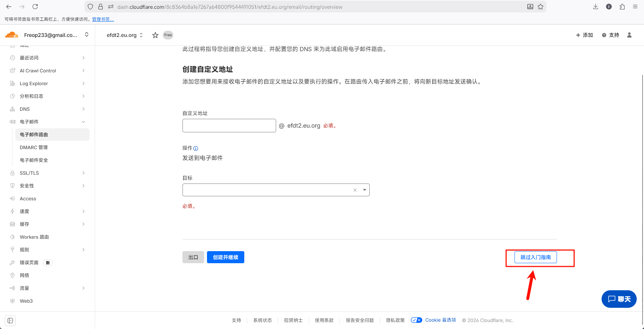Click 跳过入门指南 to skip guide
644x329 pixels.
[535, 257]
